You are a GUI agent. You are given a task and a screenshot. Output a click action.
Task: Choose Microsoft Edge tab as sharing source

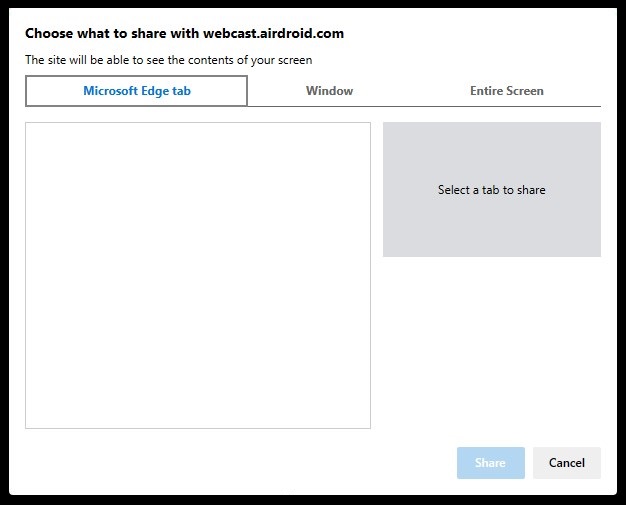coord(137,91)
